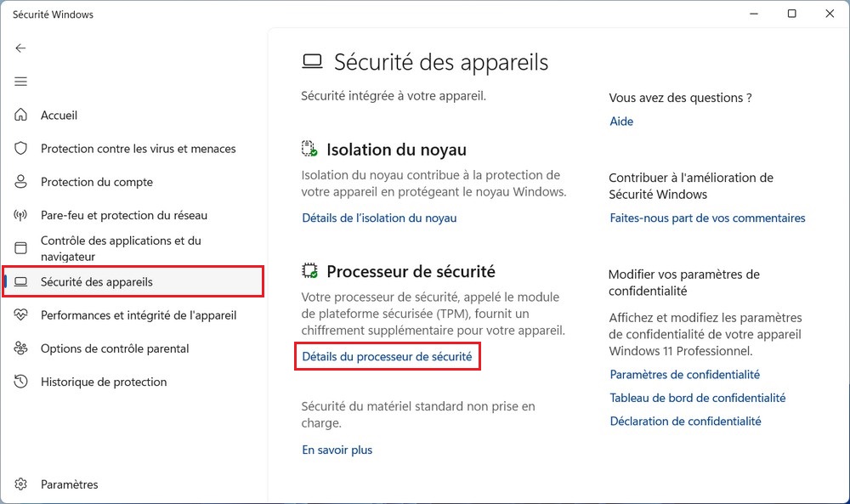The height and width of the screenshot is (504, 850).
Task: Select the device health heart icon
Action: pyautogui.click(x=21, y=315)
